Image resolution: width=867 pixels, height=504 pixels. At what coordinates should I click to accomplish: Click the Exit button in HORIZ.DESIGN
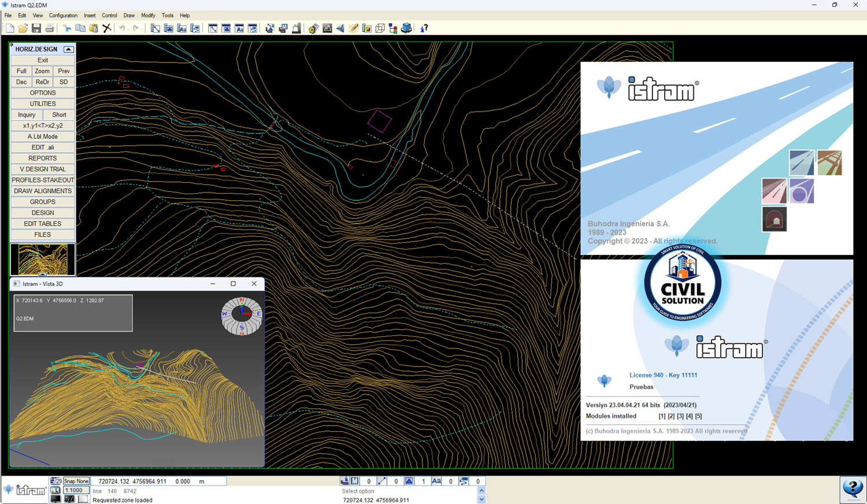point(43,60)
